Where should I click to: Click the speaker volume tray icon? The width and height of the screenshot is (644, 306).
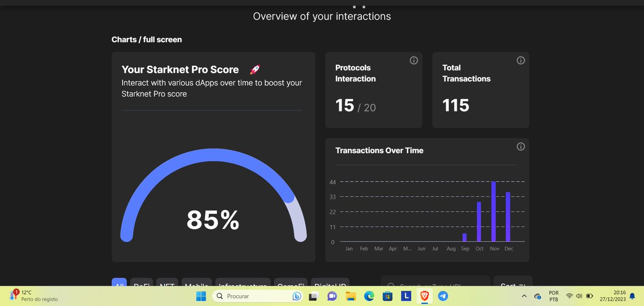579,296
